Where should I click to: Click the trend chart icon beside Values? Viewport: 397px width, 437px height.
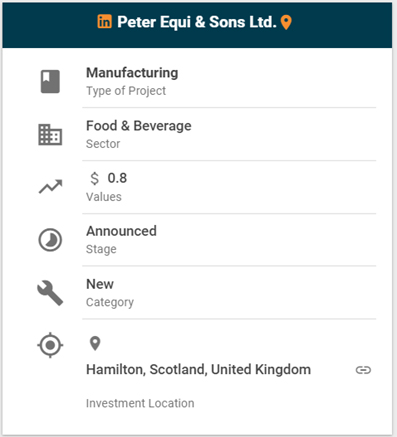(50, 187)
